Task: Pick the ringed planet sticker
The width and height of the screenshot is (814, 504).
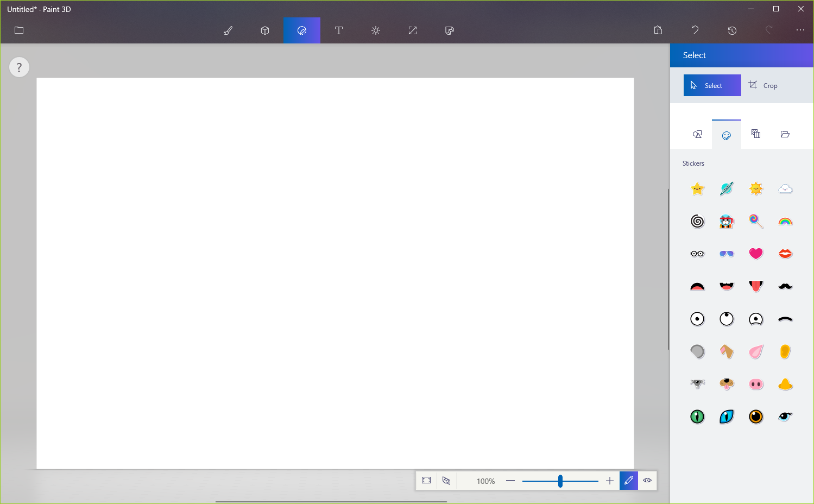Action: [x=727, y=188]
